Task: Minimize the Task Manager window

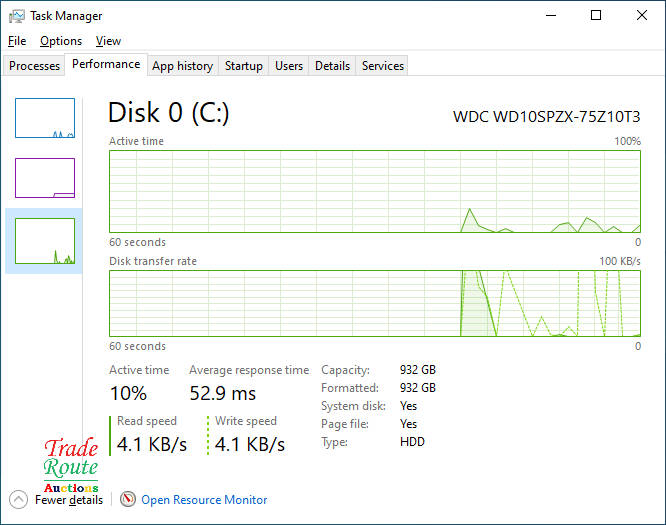Action: tap(551, 16)
